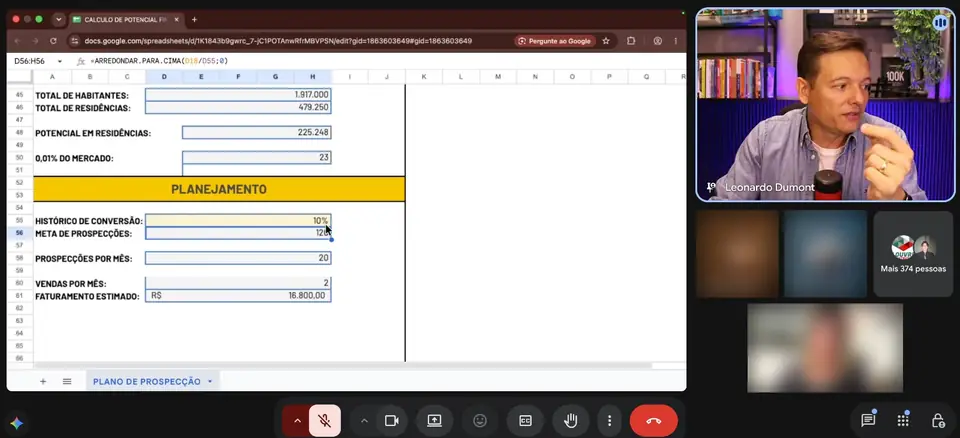Open audio settings chevron beside microphone
Image resolution: width=960 pixels, height=438 pixels.
[x=297, y=421]
